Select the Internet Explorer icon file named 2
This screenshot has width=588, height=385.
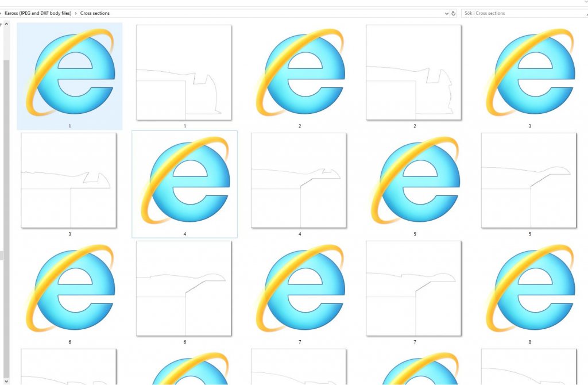coord(300,73)
